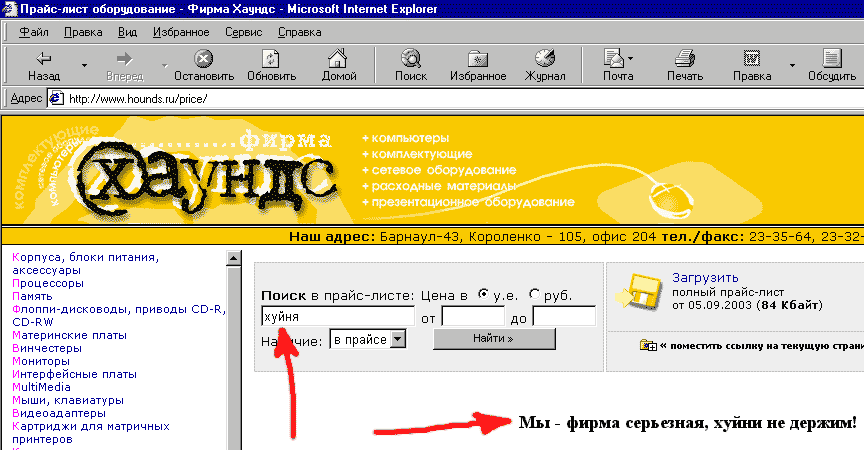Open Флоппи-дисководы, приводы CD-R category
This screenshot has width=864, height=450.
(119, 316)
